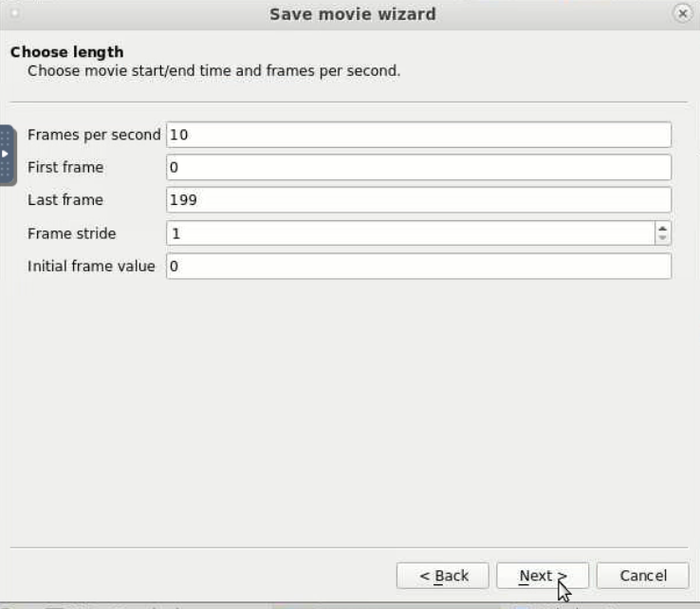
Task: Click the 'Choose length' page heading
Action: coord(67,52)
